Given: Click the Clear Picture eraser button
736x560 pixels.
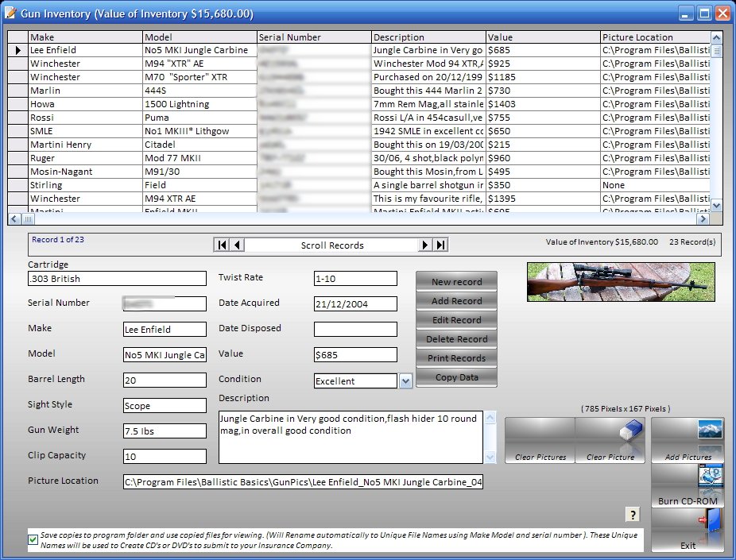Looking at the screenshot, I should point(610,441).
